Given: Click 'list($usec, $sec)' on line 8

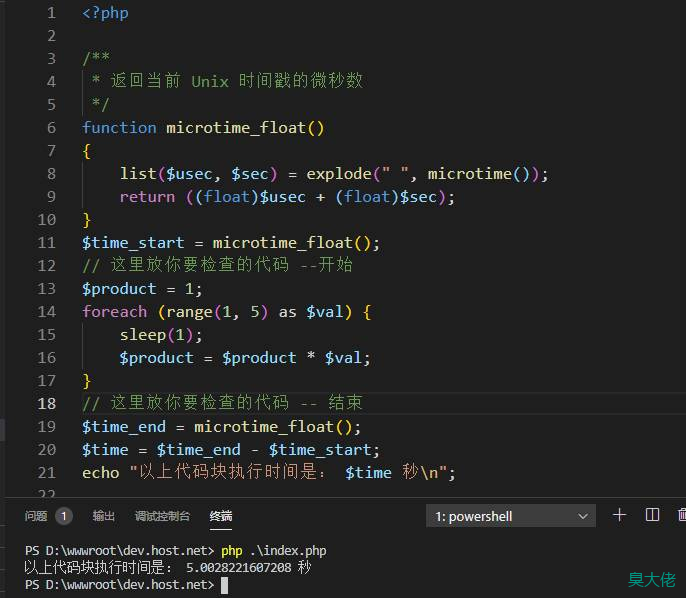Looking at the screenshot, I should point(199,174).
